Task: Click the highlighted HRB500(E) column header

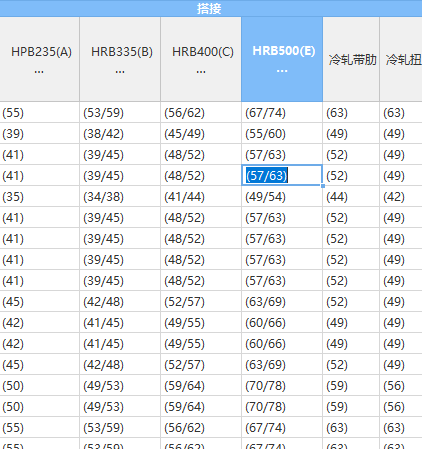Action: [282, 59]
